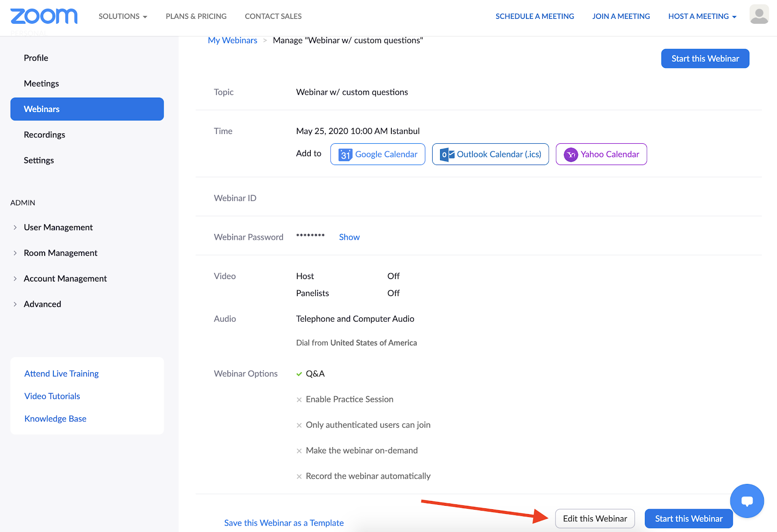Screen dimensions: 777x532
Task: Expand the Advanced admin section
Action: (16, 304)
